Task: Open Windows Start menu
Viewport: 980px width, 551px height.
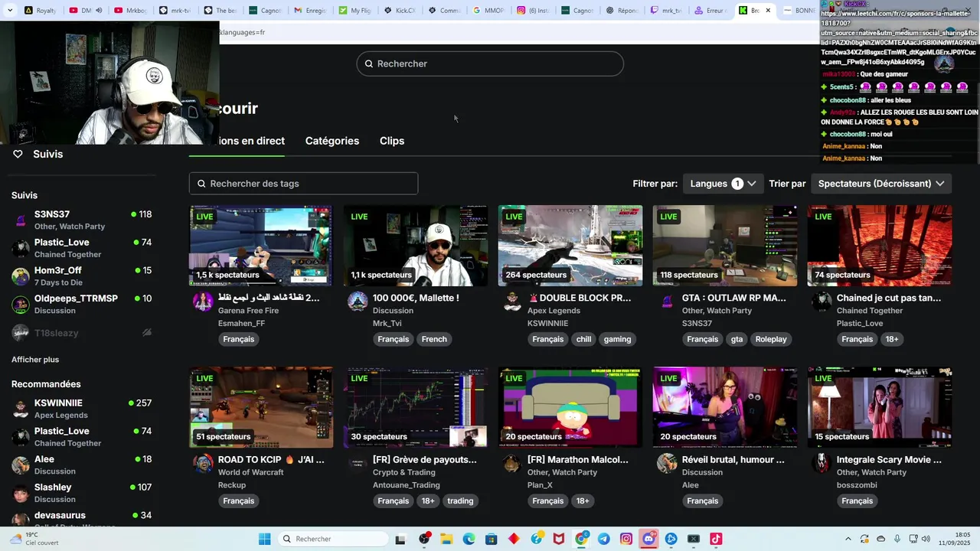Action: coord(264,539)
